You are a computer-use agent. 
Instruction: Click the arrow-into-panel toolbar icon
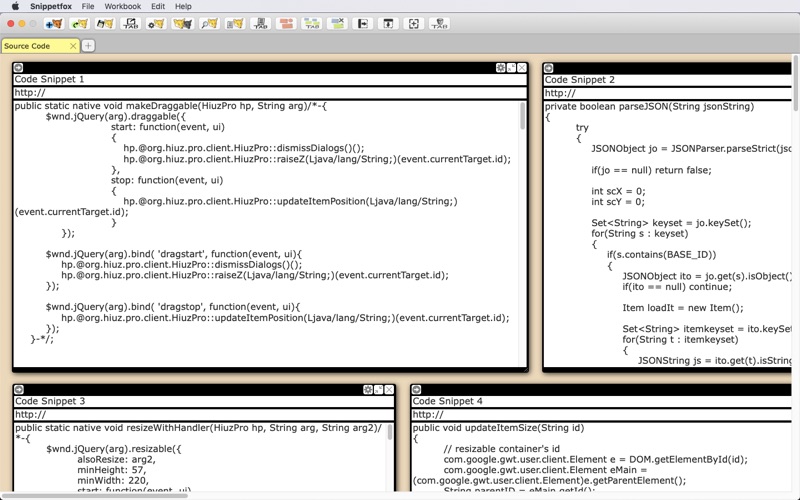tap(362, 23)
